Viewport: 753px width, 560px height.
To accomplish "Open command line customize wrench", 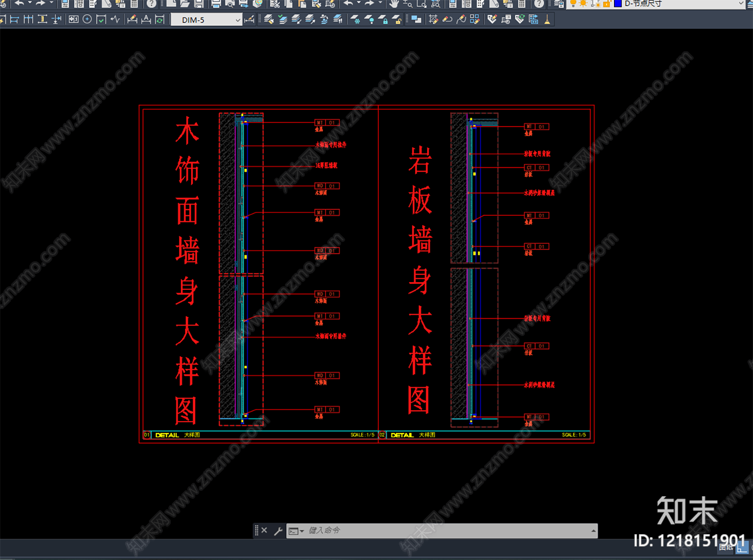I will click(278, 531).
